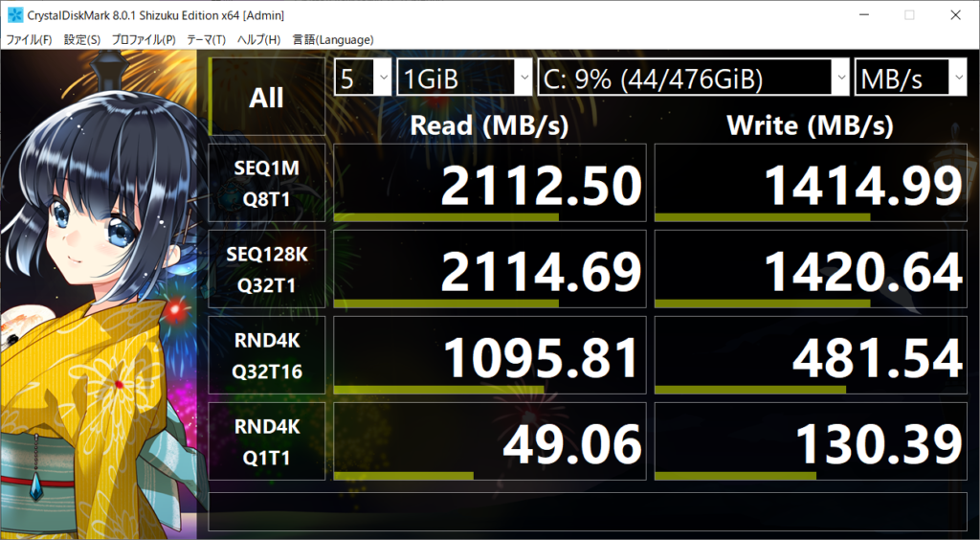The width and height of the screenshot is (980, 540).
Task: Click the Read (MB/s) column header
Action: (489, 125)
